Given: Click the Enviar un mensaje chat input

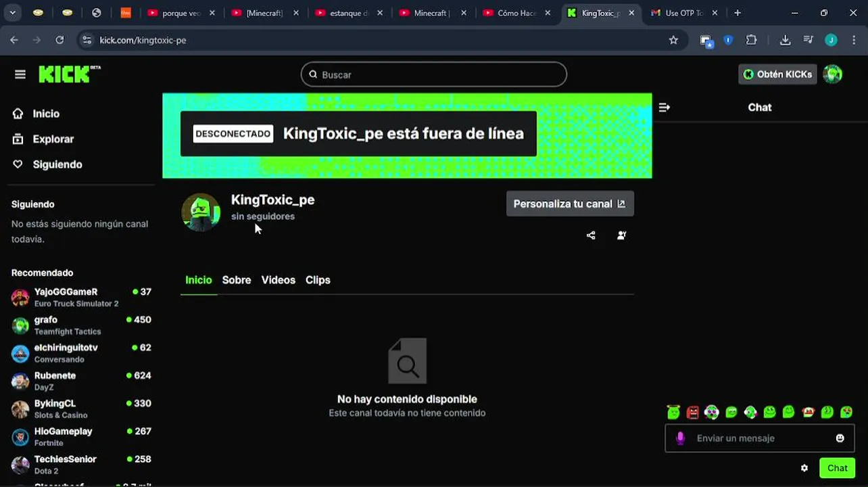Looking at the screenshot, I should click(759, 438).
